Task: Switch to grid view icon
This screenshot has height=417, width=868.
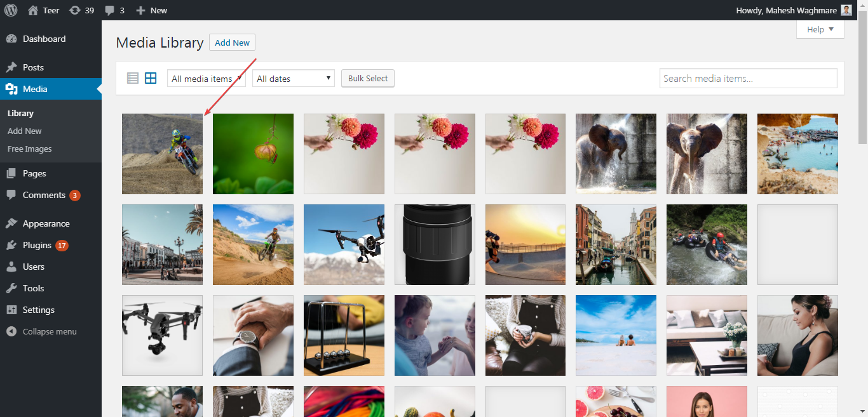Action: tap(151, 78)
